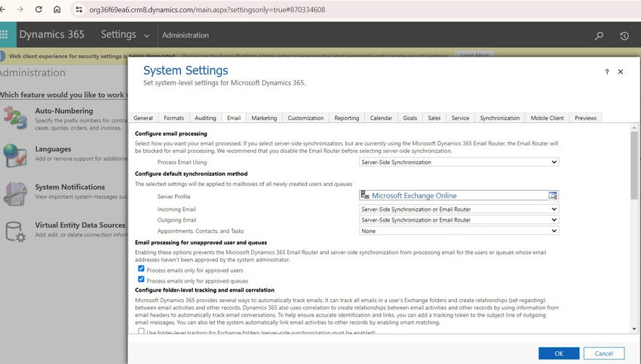The height and width of the screenshot is (364, 641).
Task: Click the OK button
Action: pyautogui.click(x=559, y=353)
